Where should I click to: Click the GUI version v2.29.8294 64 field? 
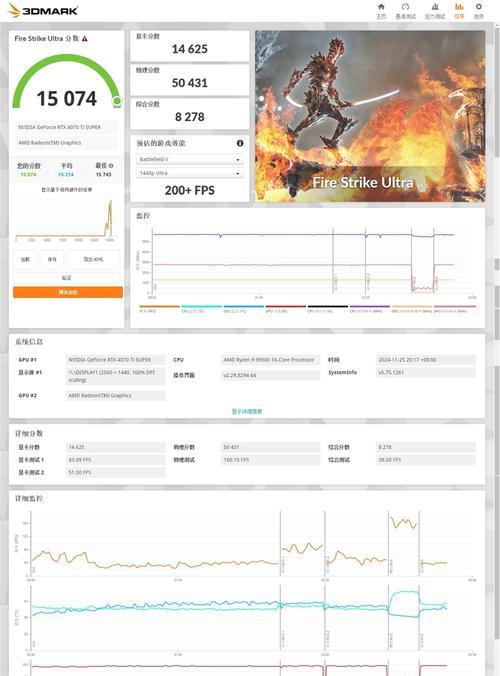coord(270,375)
